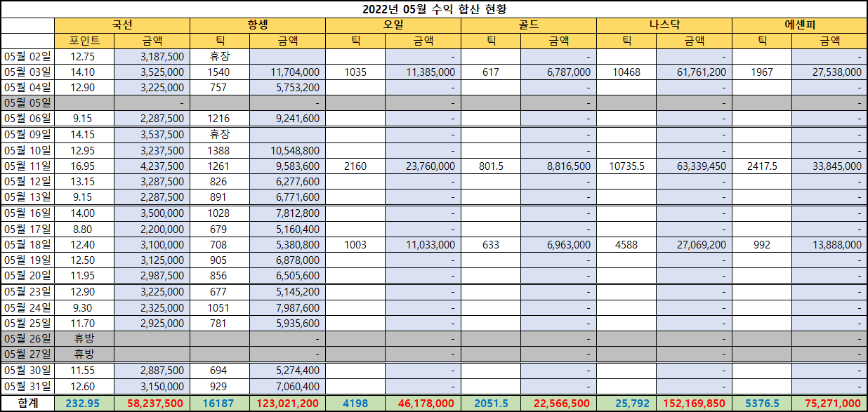Viewport: 868px width, 412px height.
Task: Select the 05월 31일 date cell
Action: [x=28, y=386]
